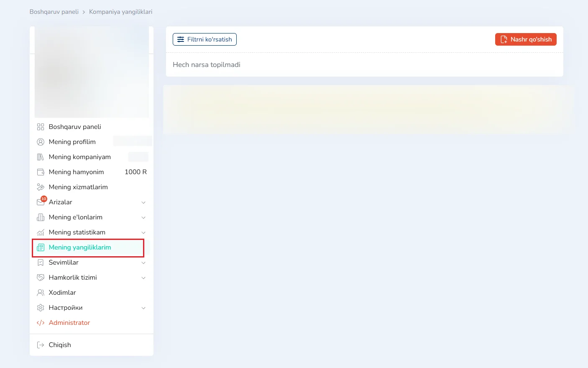The width and height of the screenshot is (588, 368).
Task: Expand the Hamkorlik tizimi chevron
Action: pos(143,278)
